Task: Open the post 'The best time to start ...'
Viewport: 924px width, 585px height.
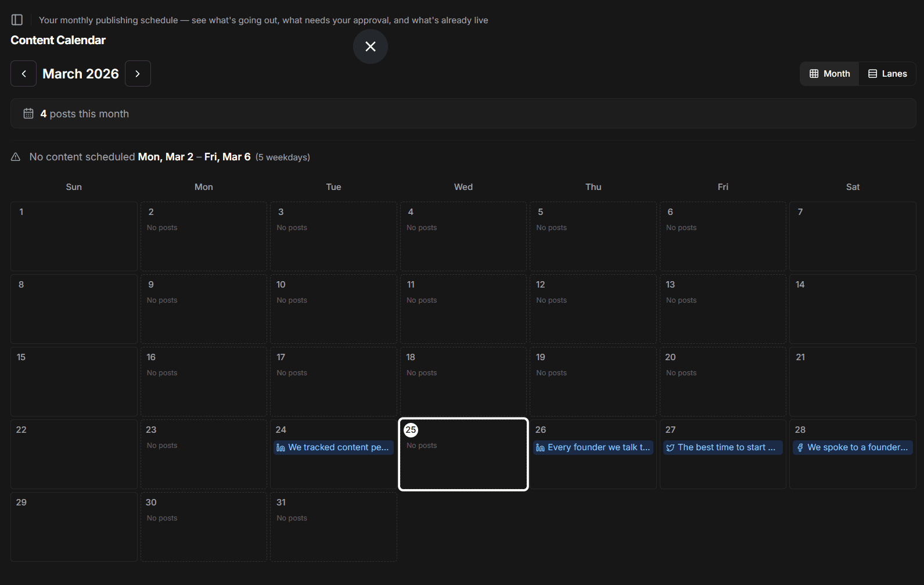Action: pyautogui.click(x=723, y=447)
